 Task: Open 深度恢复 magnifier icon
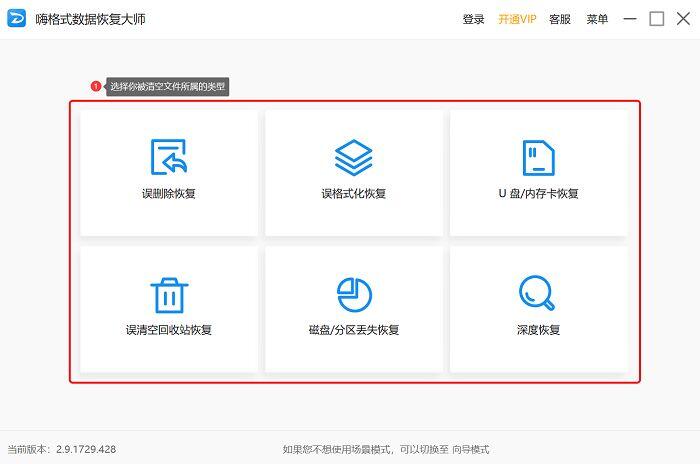pos(537,293)
